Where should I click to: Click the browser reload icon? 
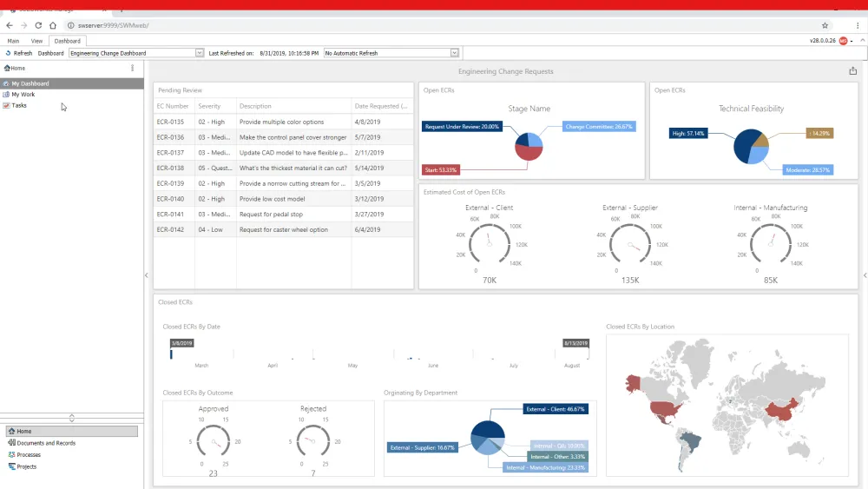(x=38, y=25)
